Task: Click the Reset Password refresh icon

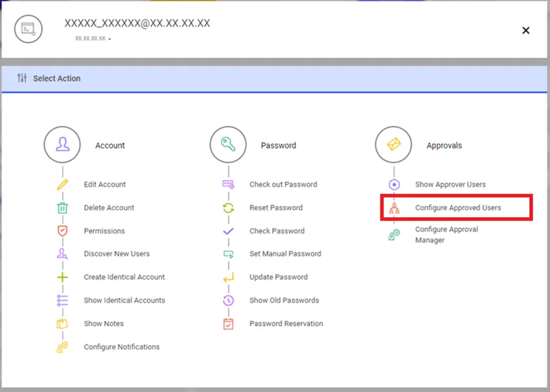Action: pos(228,208)
